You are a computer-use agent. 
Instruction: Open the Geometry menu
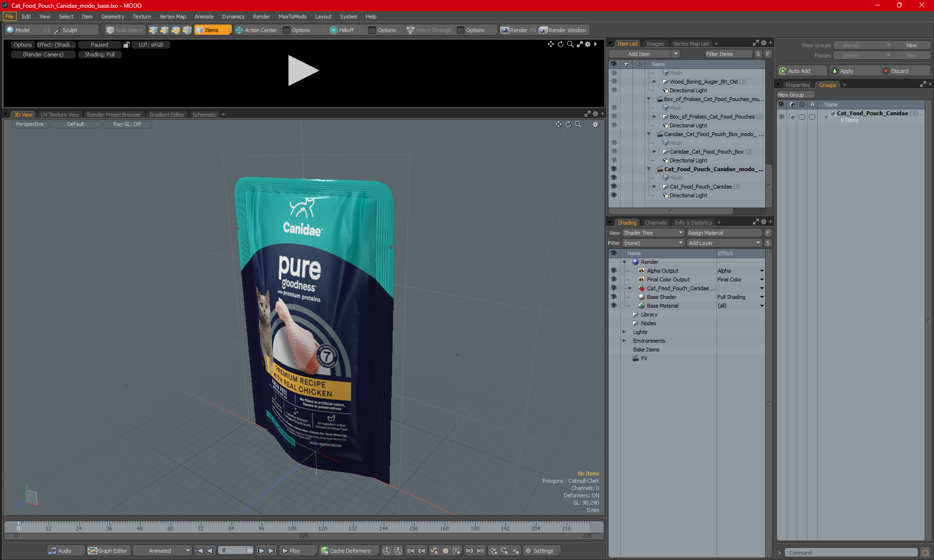(112, 17)
